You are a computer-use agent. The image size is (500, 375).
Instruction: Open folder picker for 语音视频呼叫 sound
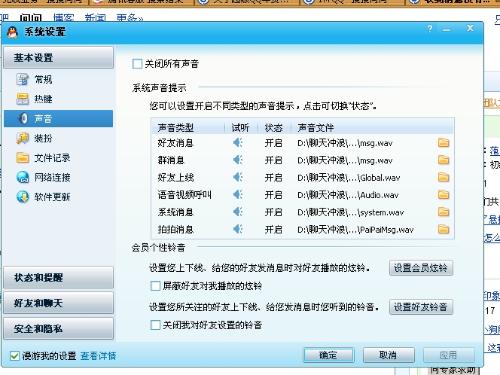pos(443,195)
